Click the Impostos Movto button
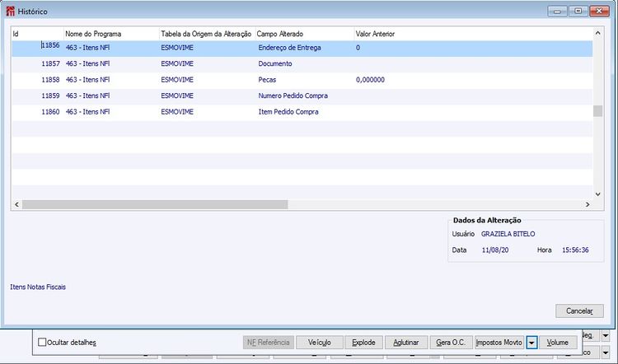 point(499,343)
